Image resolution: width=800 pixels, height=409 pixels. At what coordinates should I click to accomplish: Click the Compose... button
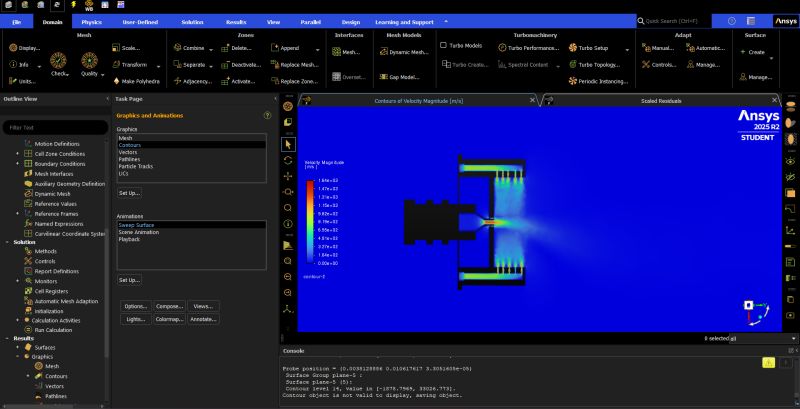click(169, 306)
